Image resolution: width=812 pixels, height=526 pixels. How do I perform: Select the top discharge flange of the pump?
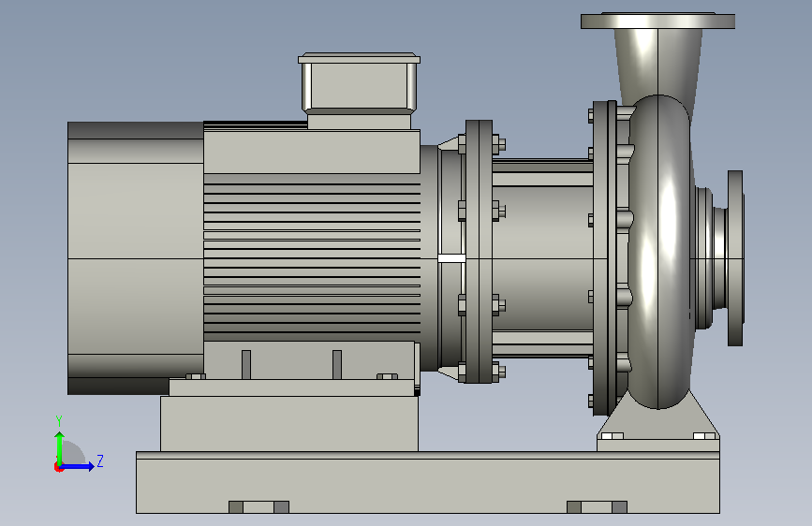coord(657,22)
